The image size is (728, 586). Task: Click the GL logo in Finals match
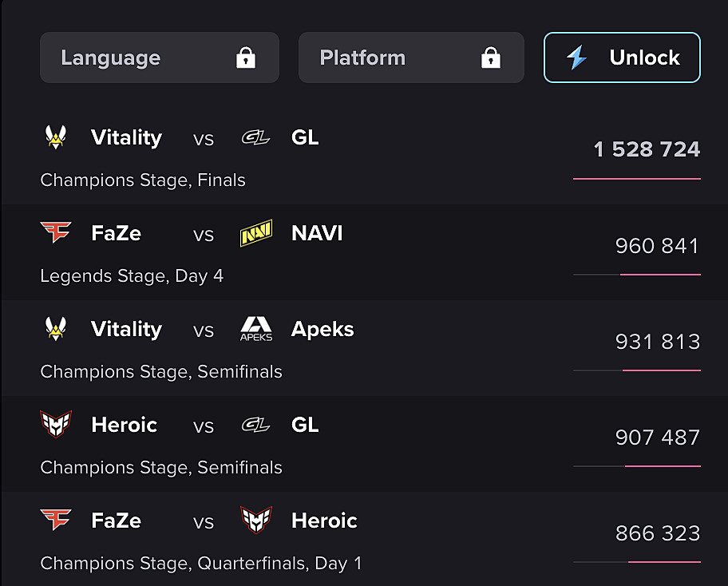click(x=255, y=138)
